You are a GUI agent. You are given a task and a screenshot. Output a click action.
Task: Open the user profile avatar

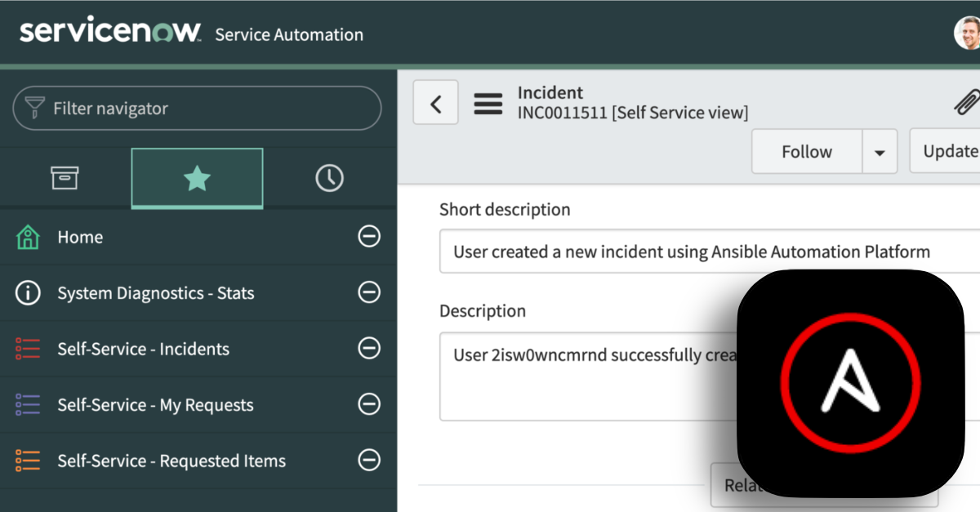(968, 33)
